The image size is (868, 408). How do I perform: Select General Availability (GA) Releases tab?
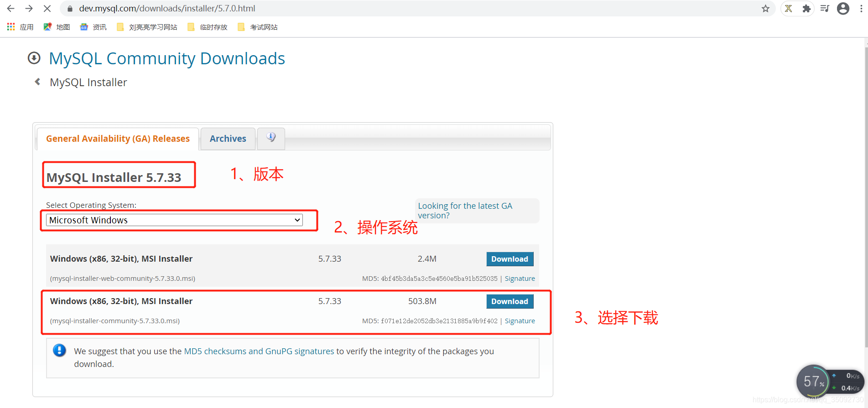pos(118,139)
